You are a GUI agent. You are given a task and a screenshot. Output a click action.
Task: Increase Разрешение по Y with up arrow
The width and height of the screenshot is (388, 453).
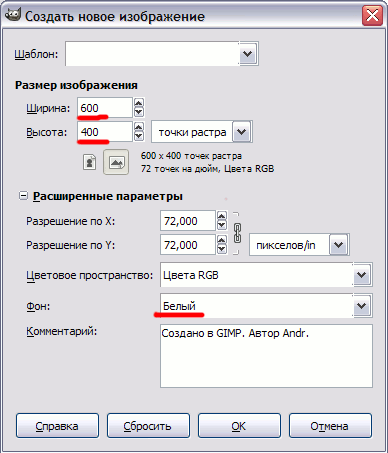(x=222, y=240)
